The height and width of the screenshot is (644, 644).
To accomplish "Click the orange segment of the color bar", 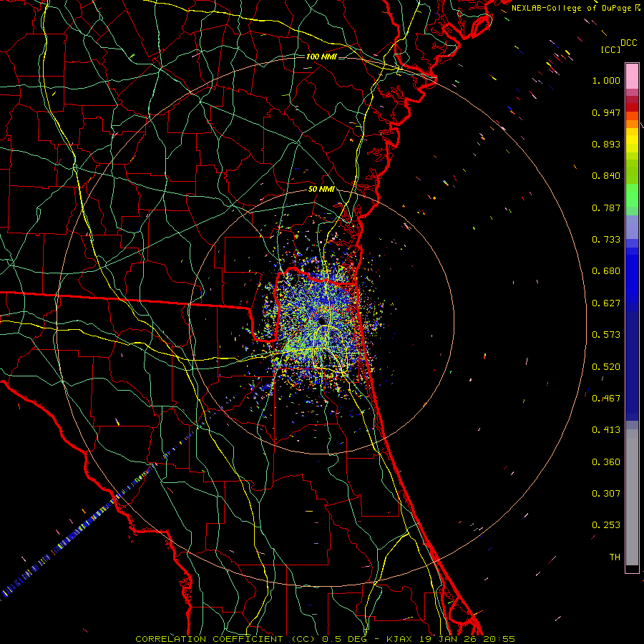I will click(632, 120).
